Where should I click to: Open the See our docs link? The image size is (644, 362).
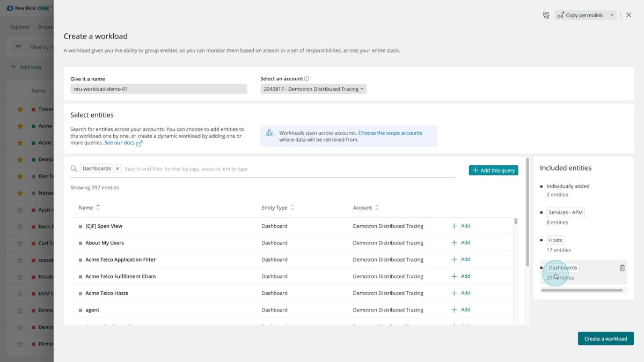pos(123,143)
